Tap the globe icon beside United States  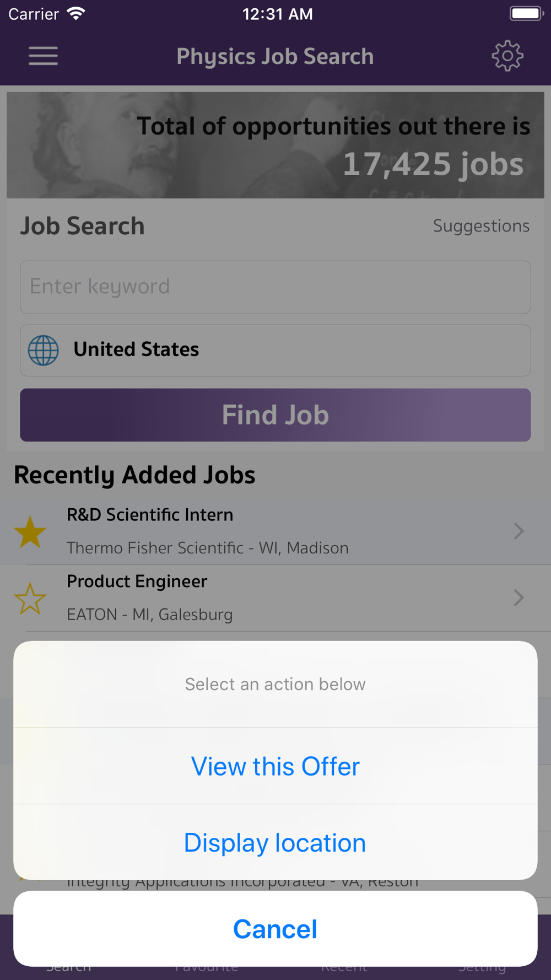coord(44,350)
